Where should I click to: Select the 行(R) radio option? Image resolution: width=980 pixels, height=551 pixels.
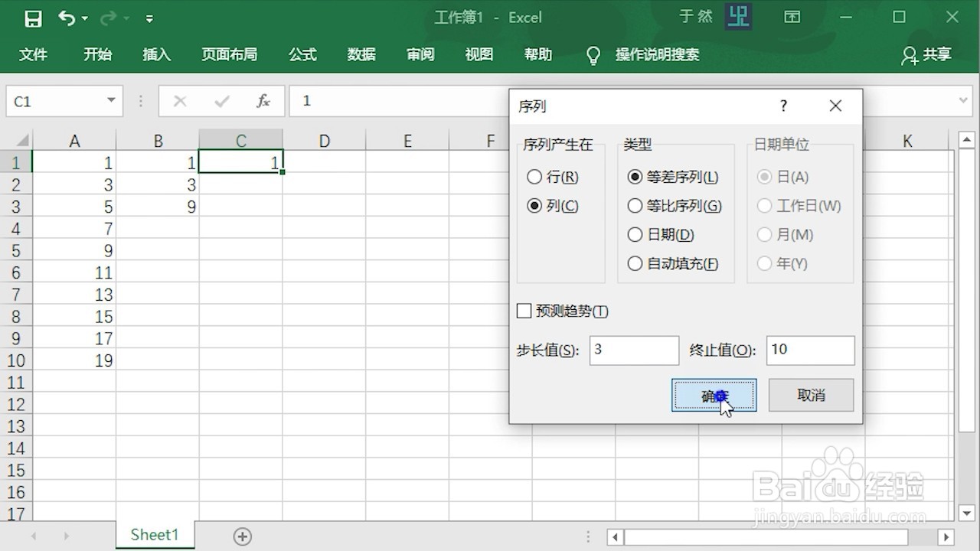point(534,177)
